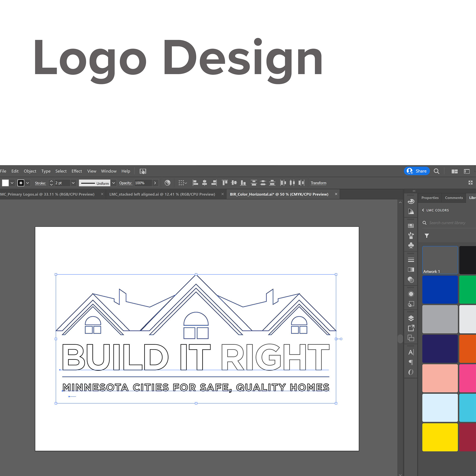The image size is (476, 476).
Task: Expand the stroke color dropdown arrow
Action: pyautogui.click(x=28, y=183)
